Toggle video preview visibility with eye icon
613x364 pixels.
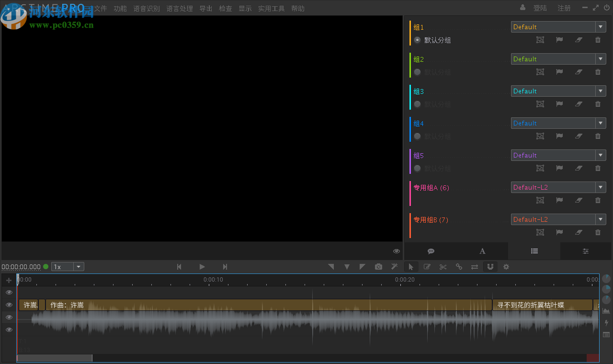(x=396, y=250)
